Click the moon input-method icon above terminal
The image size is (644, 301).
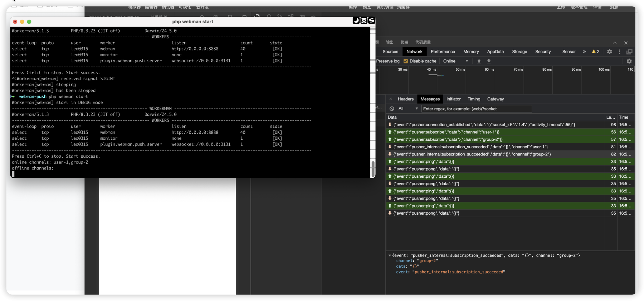click(356, 20)
